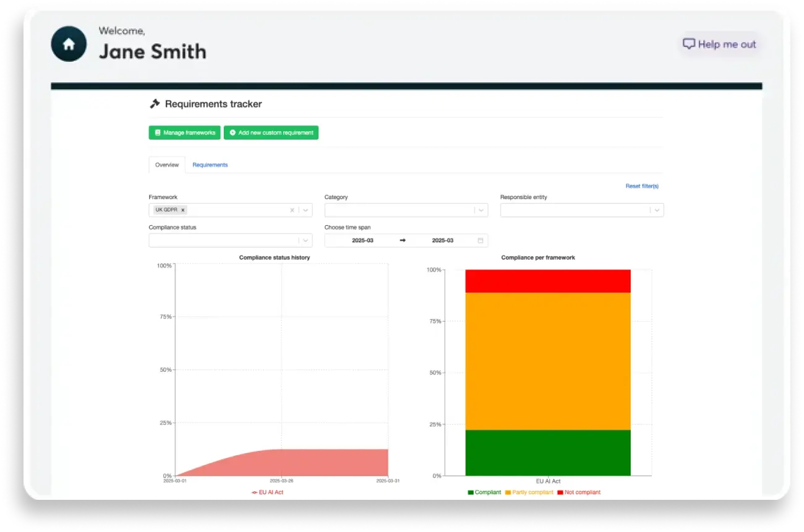
Task: Click the red Not compliant bar segment
Action: pos(548,281)
